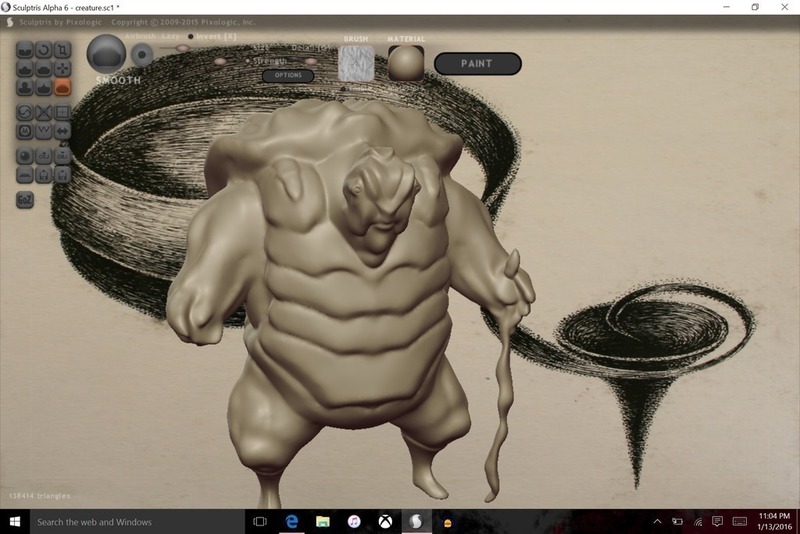This screenshot has width=800, height=534.
Task: Select the orange Smooth brush tool
Action: click(x=63, y=88)
